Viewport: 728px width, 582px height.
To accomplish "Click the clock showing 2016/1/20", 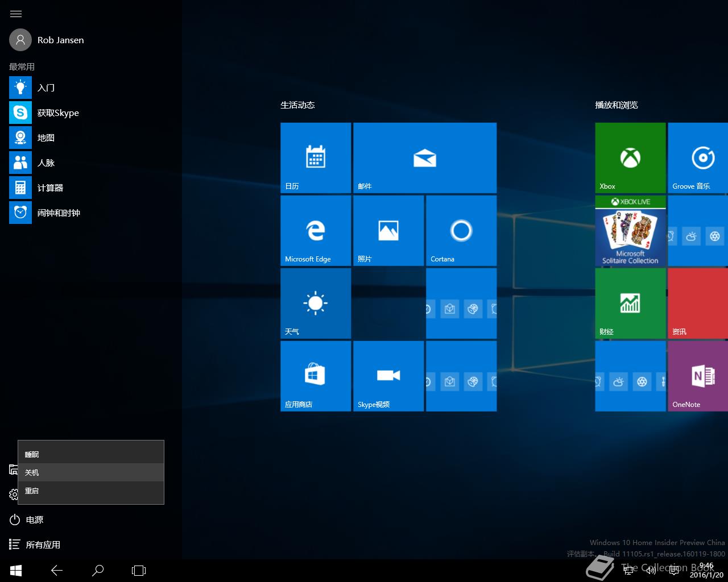I will (x=706, y=570).
